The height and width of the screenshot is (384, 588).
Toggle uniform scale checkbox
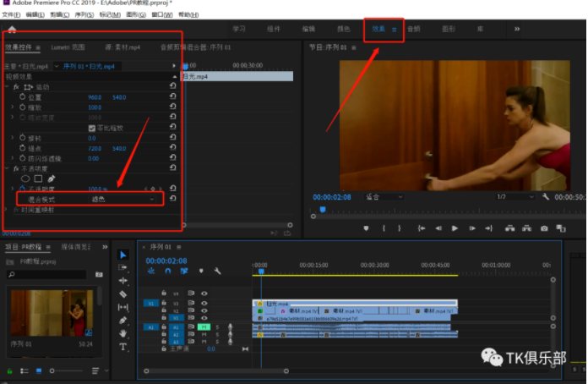coord(92,128)
